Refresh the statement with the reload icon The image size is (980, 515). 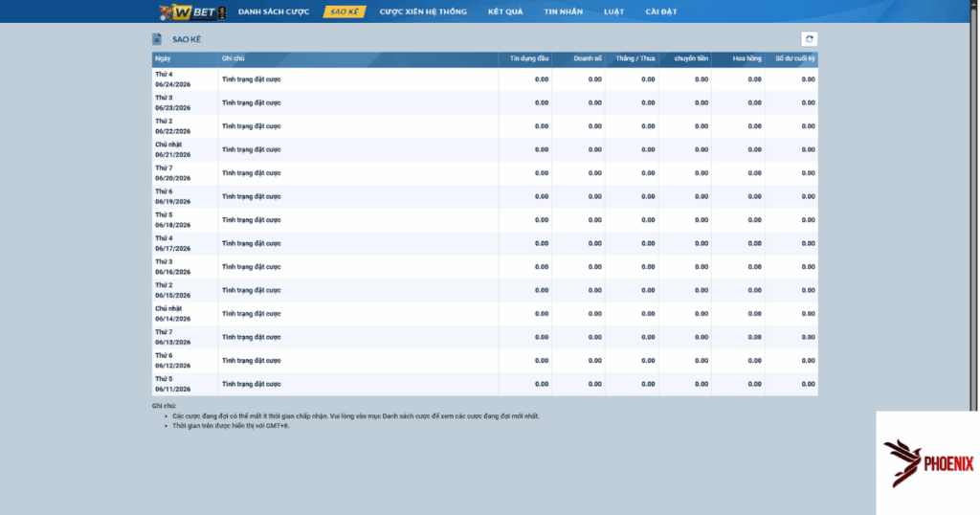point(809,38)
